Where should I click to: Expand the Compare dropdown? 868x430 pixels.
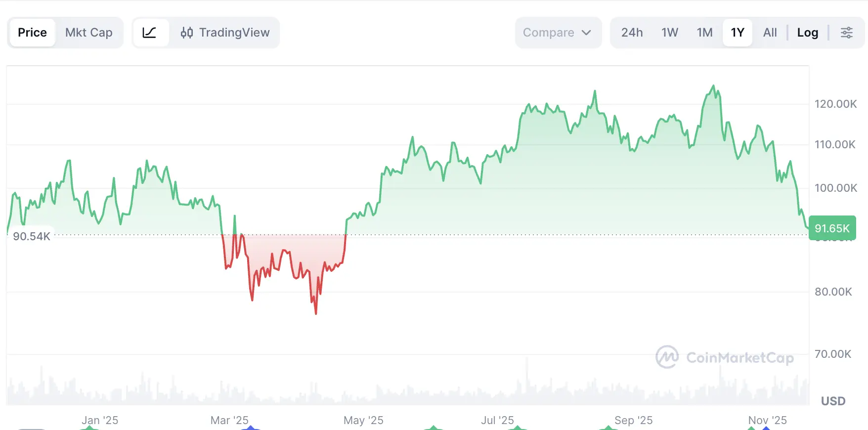[558, 33]
